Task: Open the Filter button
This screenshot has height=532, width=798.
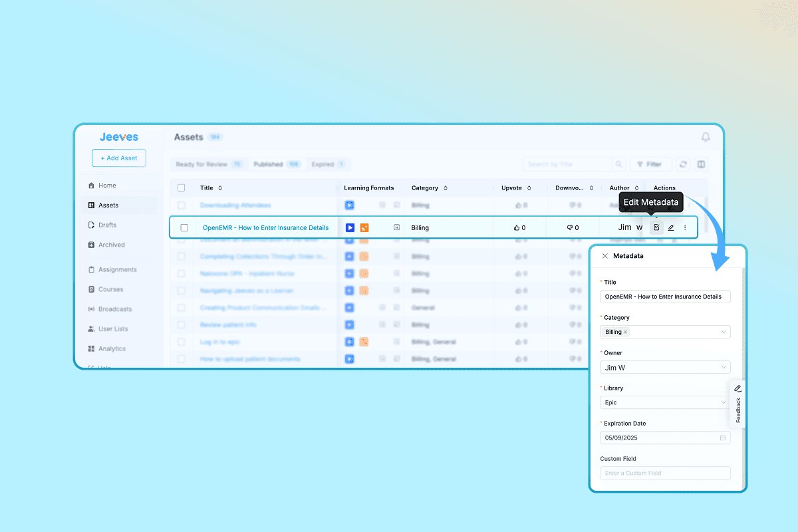Action: [651, 164]
